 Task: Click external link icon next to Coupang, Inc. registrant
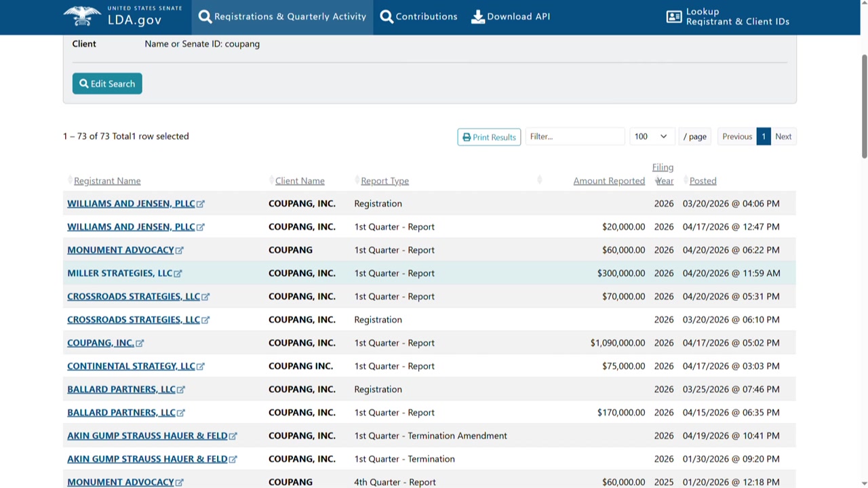(x=140, y=344)
